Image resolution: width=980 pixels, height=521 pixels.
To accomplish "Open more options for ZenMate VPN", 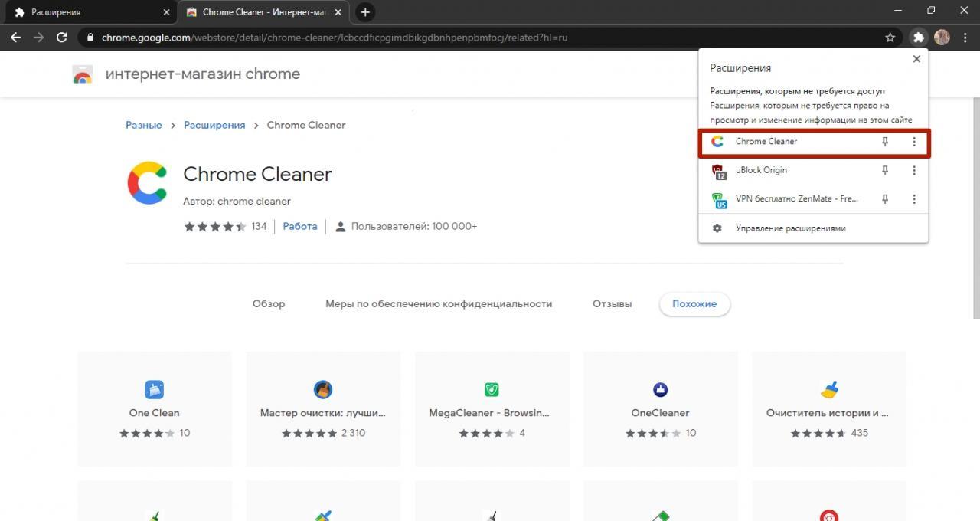I will click(913, 199).
